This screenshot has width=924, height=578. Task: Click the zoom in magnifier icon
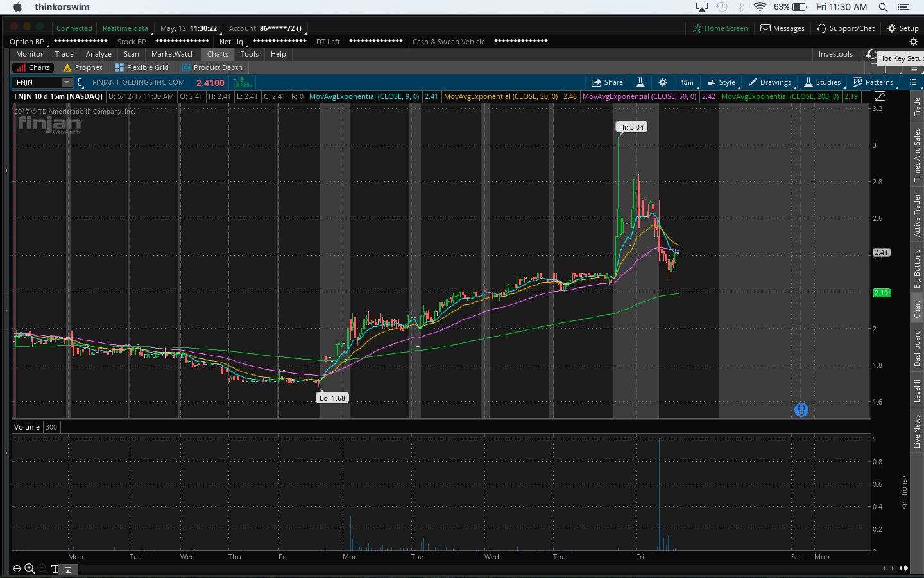(30, 568)
